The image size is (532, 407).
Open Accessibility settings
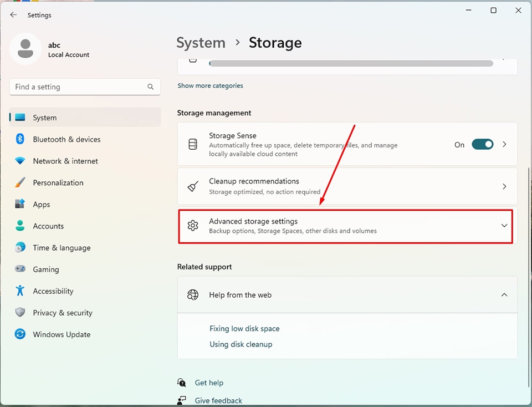click(x=85, y=291)
